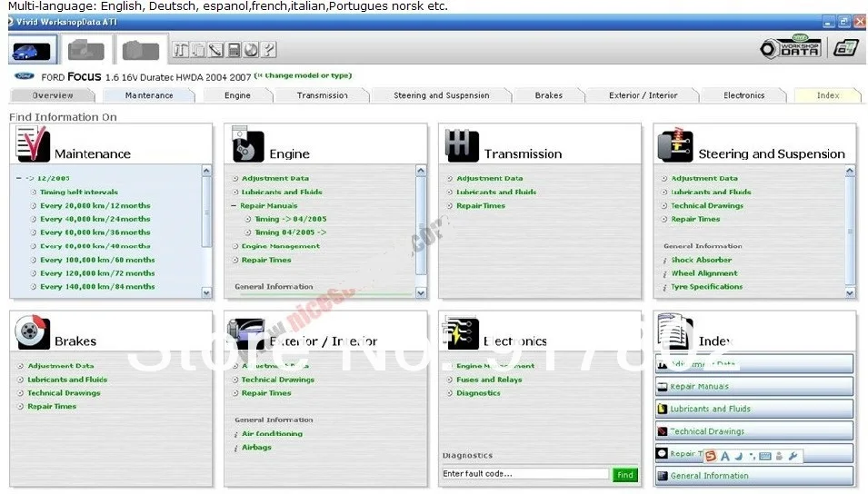Screen dimensions: 868x494
Task: Click the Electronics circuit panel icon
Action: pyautogui.click(x=461, y=333)
